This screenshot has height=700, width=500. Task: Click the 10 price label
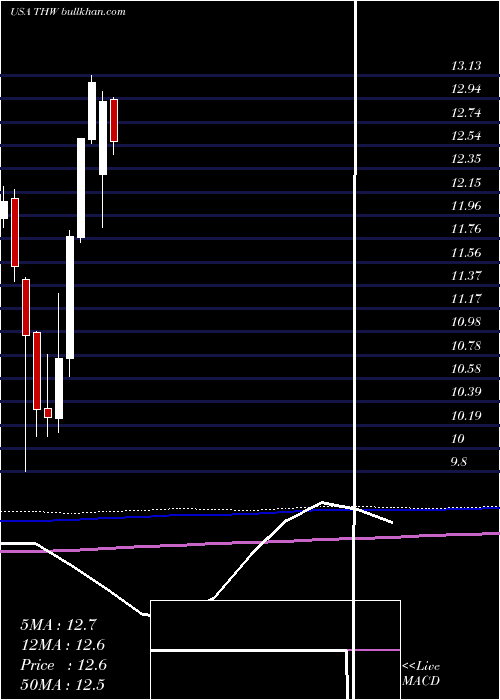(458, 439)
